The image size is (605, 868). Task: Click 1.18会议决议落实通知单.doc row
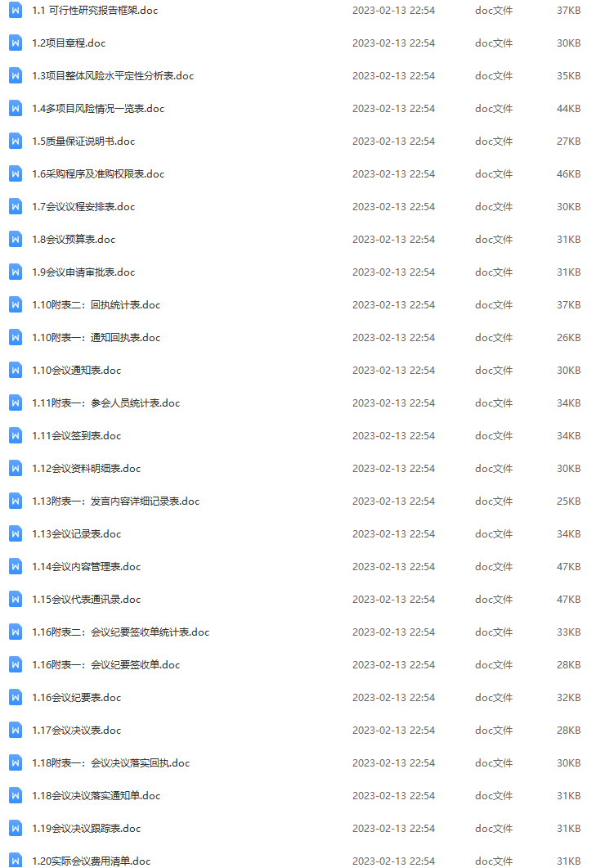[302, 795]
